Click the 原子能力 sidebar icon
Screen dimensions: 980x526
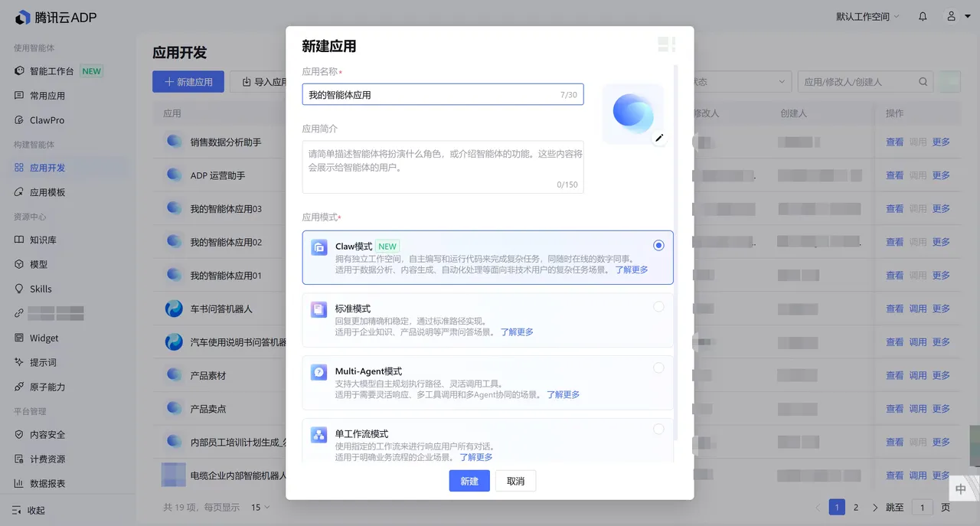tap(20, 387)
